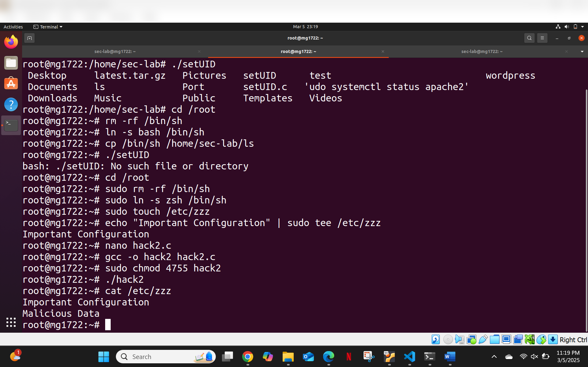Close the first sec-lab@mg1722 tab
Screen dimensions: 588x367
[199, 51]
